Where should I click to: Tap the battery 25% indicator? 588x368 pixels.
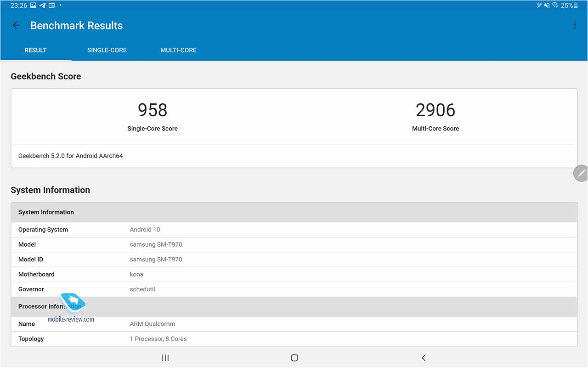pos(570,6)
